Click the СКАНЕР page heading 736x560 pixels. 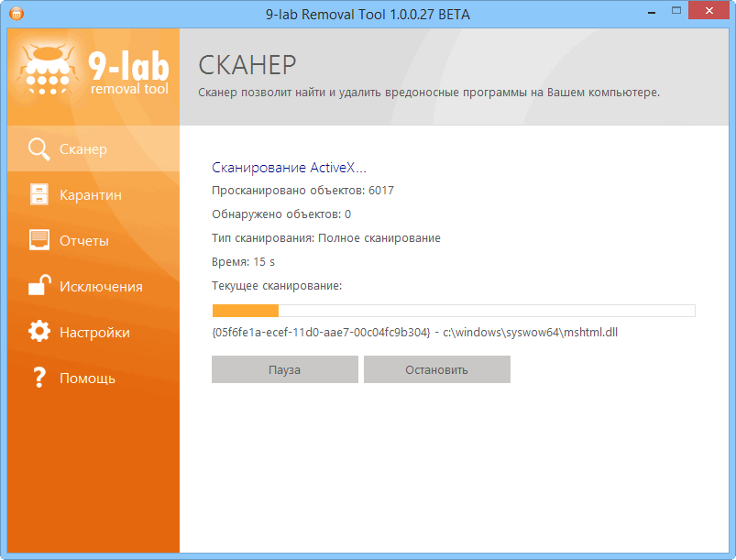point(247,65)
